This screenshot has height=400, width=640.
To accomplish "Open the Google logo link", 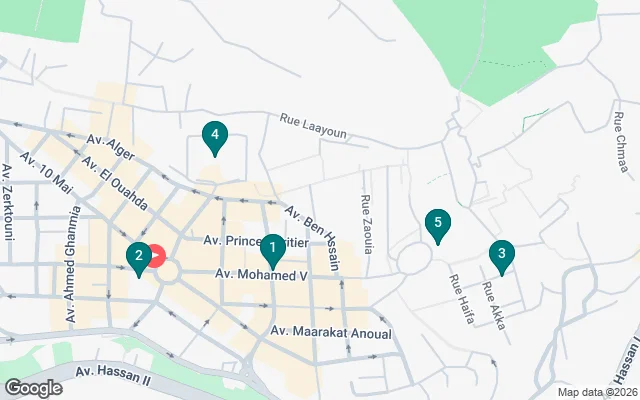I will pos(34,388).
